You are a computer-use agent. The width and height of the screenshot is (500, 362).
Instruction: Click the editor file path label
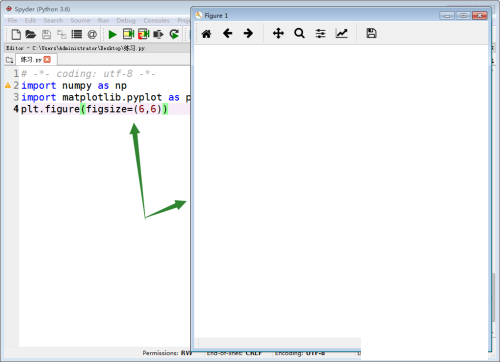[x=75, y=48]
